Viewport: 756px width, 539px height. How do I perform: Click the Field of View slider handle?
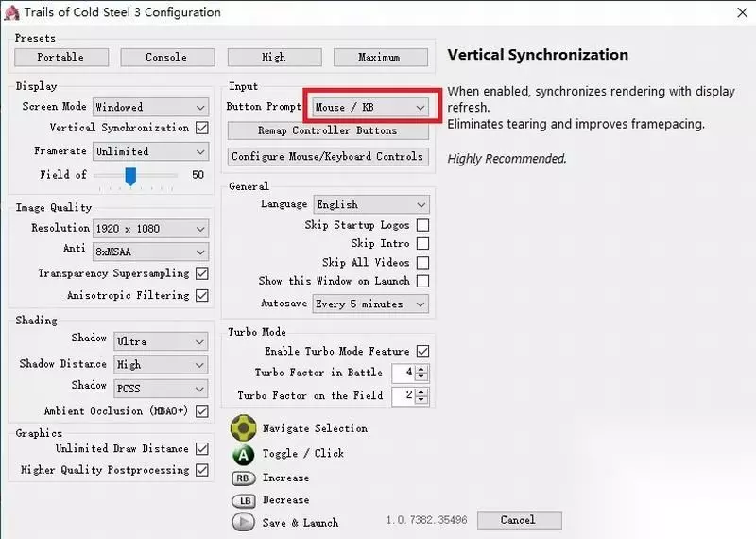tap(130, 177)
